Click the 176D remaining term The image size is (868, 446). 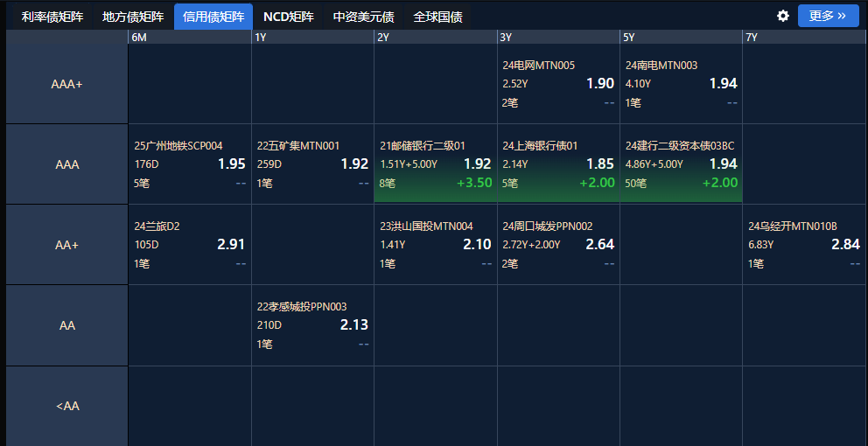(146, 164)
